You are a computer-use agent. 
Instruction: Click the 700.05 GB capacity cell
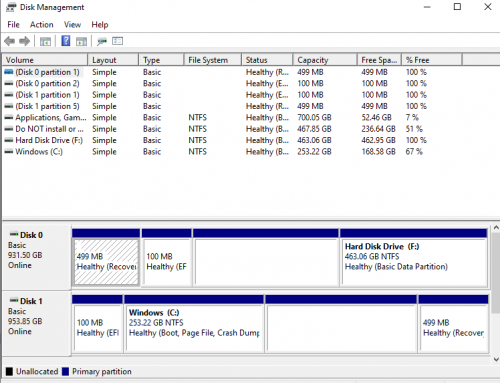[x=314, y=118]
